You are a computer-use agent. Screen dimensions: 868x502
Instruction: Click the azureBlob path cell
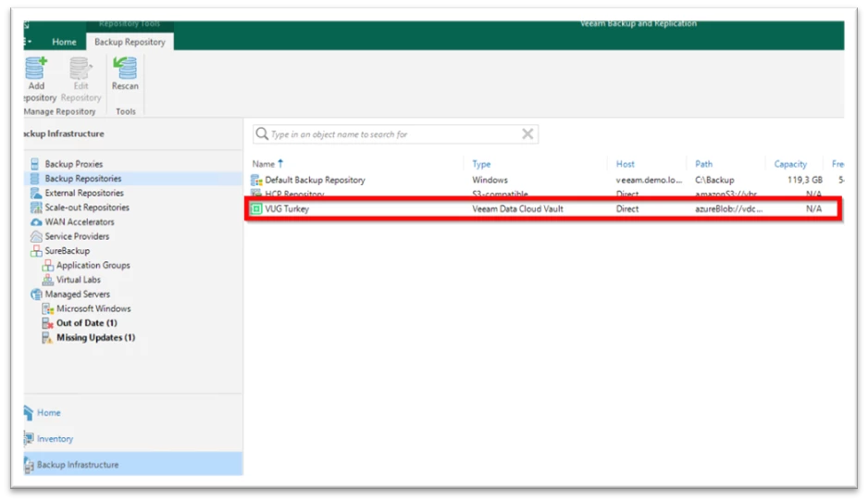click(728, 209)
